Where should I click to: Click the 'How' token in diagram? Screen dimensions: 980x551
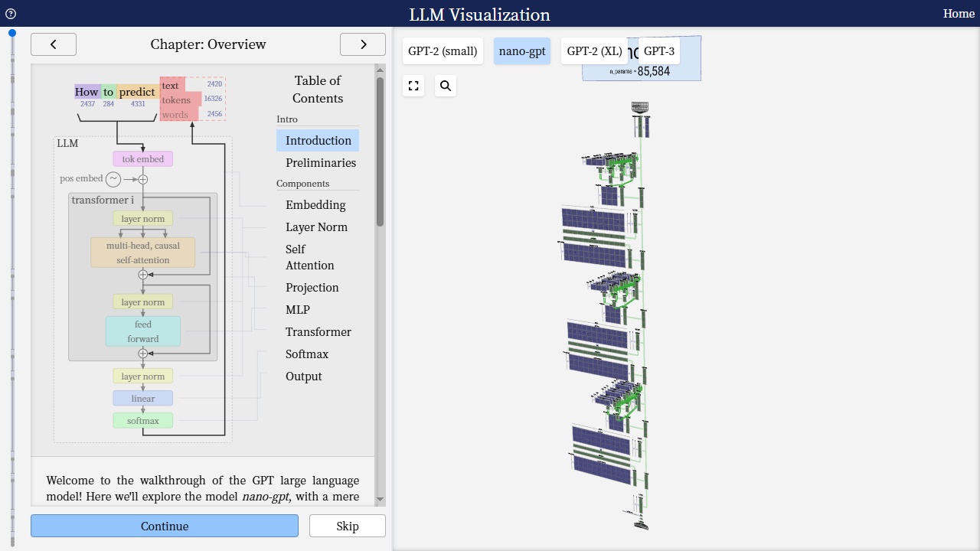87,92
